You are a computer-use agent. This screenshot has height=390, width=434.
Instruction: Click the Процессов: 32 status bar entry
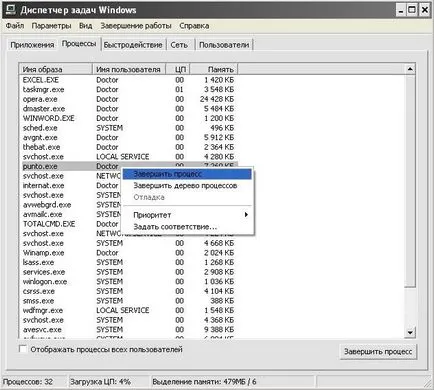click(x=28, y=382)
